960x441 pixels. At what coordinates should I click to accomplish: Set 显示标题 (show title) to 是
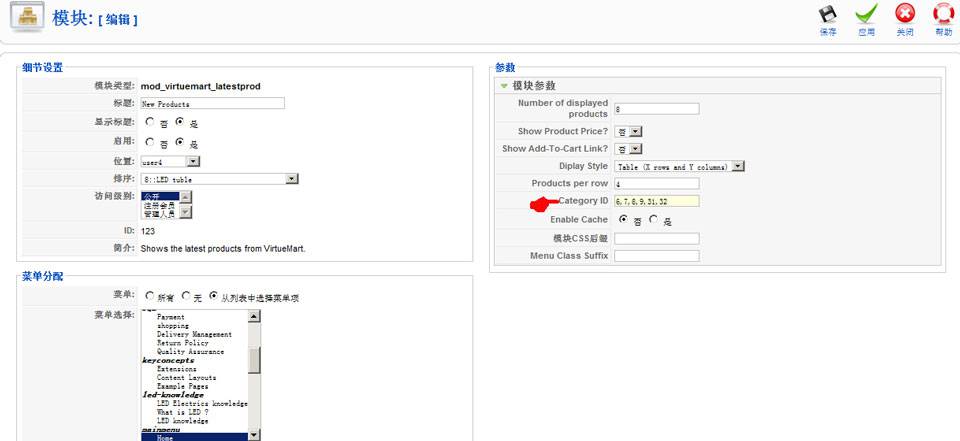click(180, 122)
